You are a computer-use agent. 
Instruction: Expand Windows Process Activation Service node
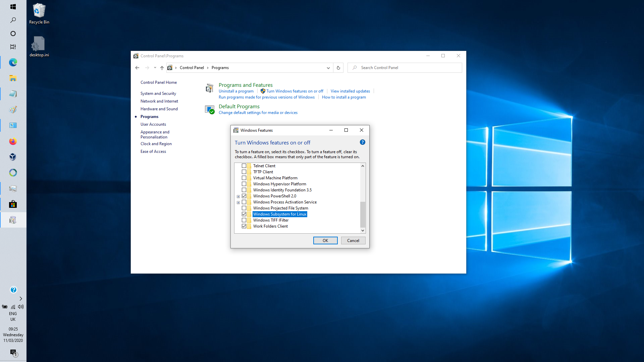238,202
